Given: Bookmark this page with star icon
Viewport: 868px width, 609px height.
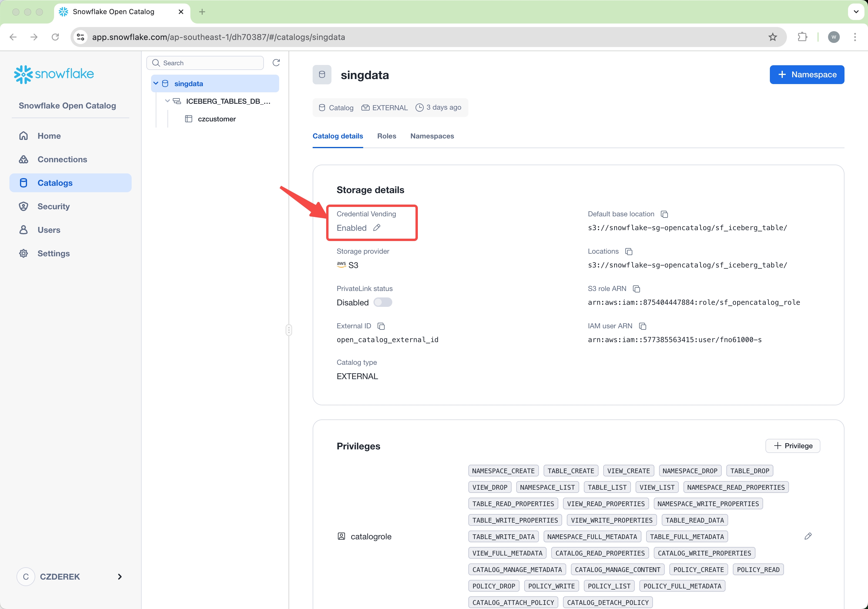Looking at the screenshot, I should pos(772,37).
